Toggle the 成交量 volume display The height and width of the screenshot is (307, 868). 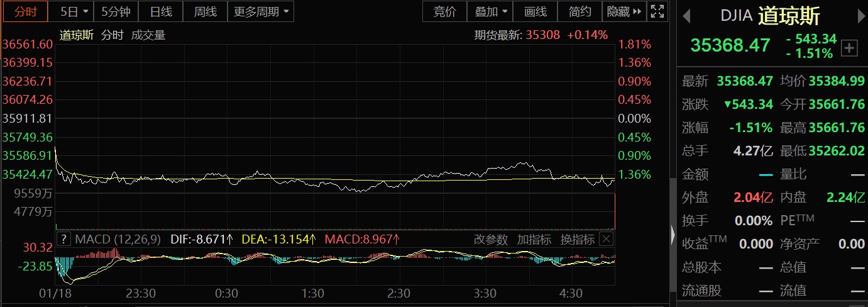[148, 35]
